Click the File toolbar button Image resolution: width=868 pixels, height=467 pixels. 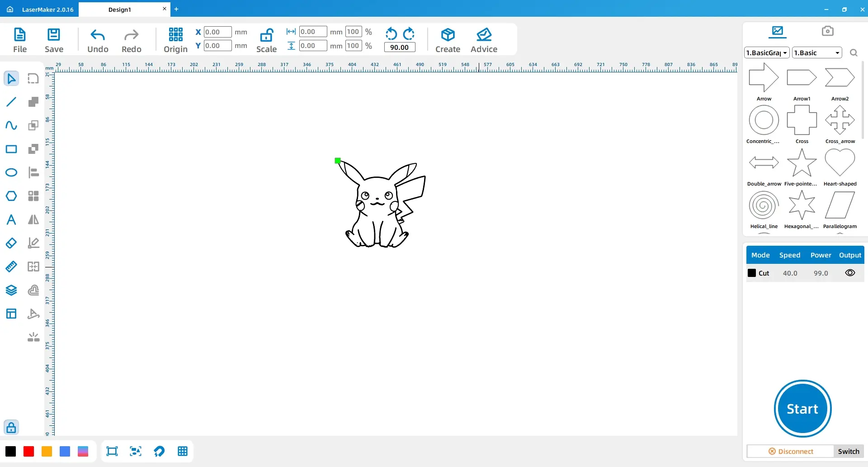coord(20,40)
